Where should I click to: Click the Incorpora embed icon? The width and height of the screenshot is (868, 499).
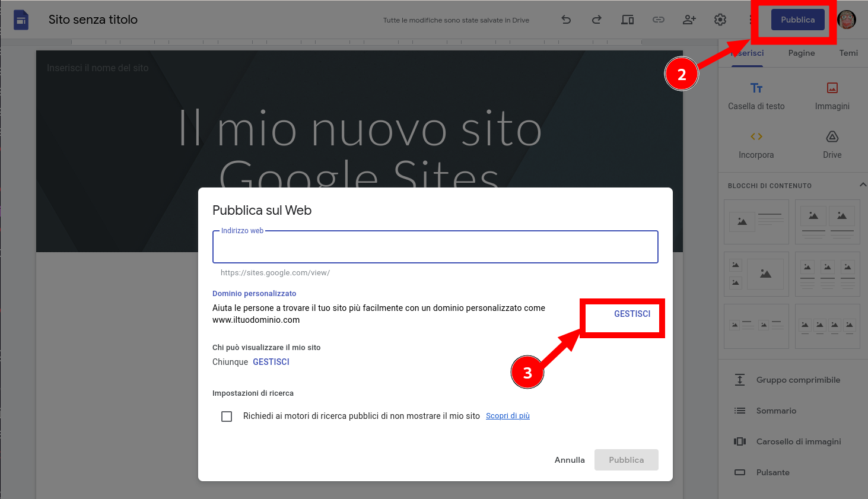tap(756, 145)
